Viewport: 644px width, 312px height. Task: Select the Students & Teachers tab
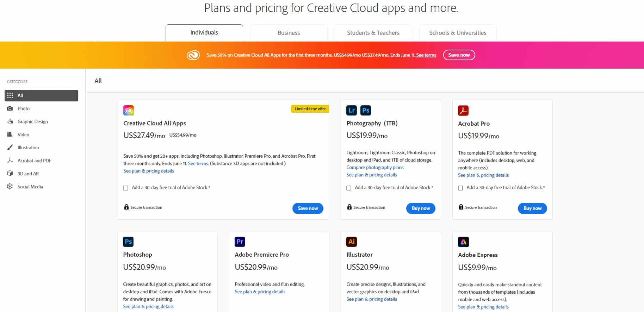(373, 33)
